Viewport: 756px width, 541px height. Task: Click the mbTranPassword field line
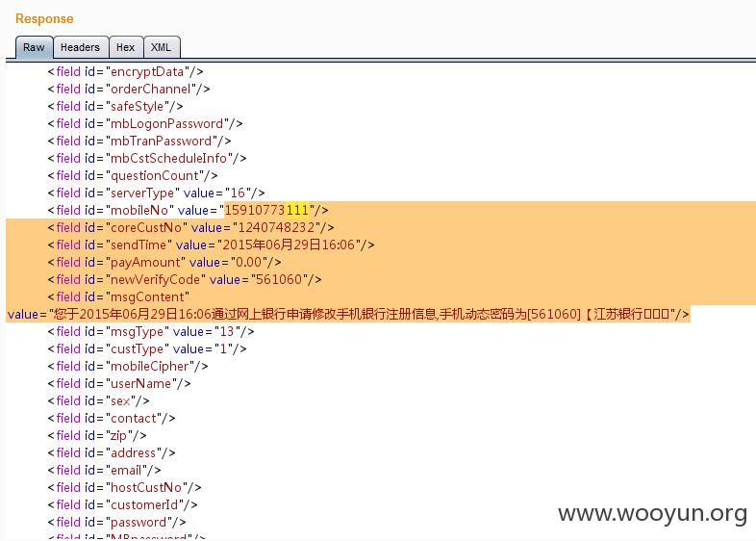coord(139,142)
